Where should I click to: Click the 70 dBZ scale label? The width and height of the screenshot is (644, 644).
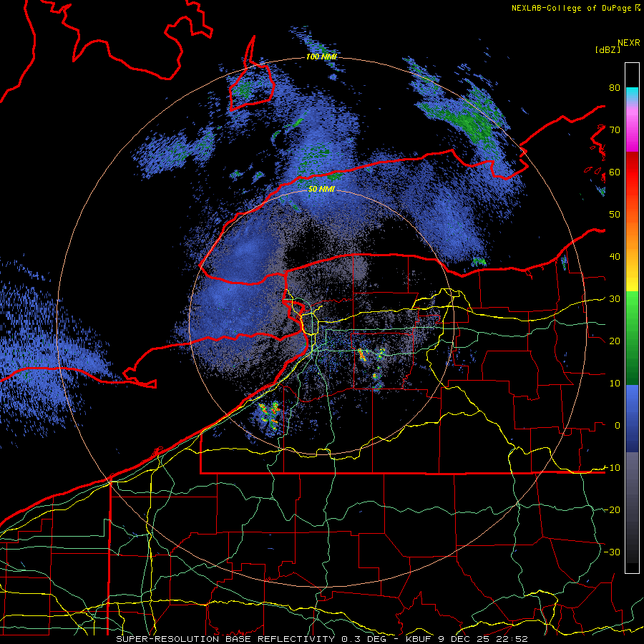coord(615,130)
